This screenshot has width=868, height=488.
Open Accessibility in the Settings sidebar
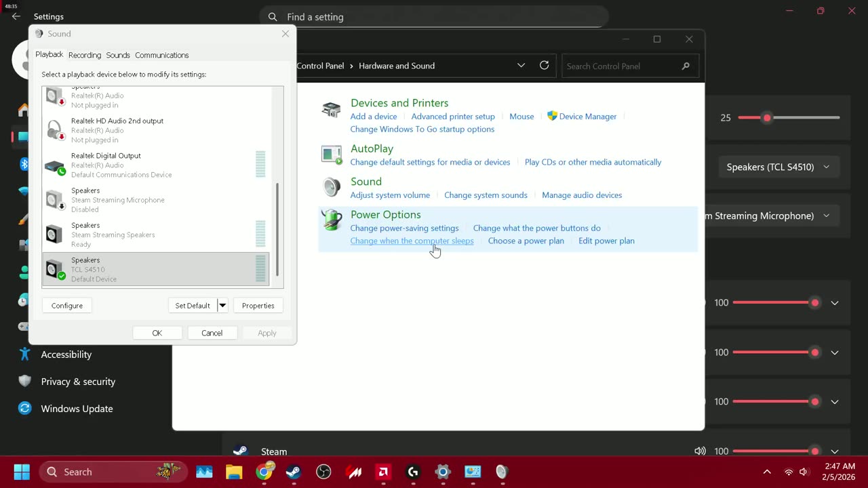tap(66, 354)
